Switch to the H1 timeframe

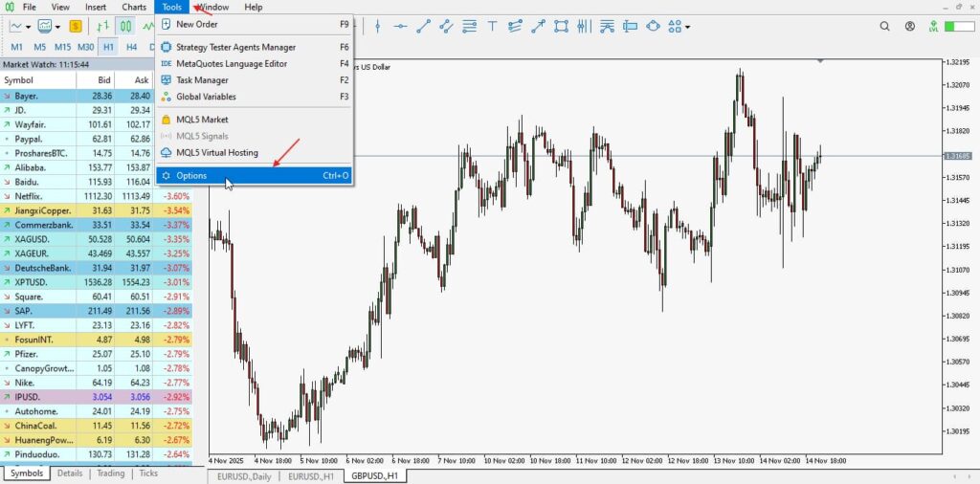pyautogui.click(x=108, y=46)
